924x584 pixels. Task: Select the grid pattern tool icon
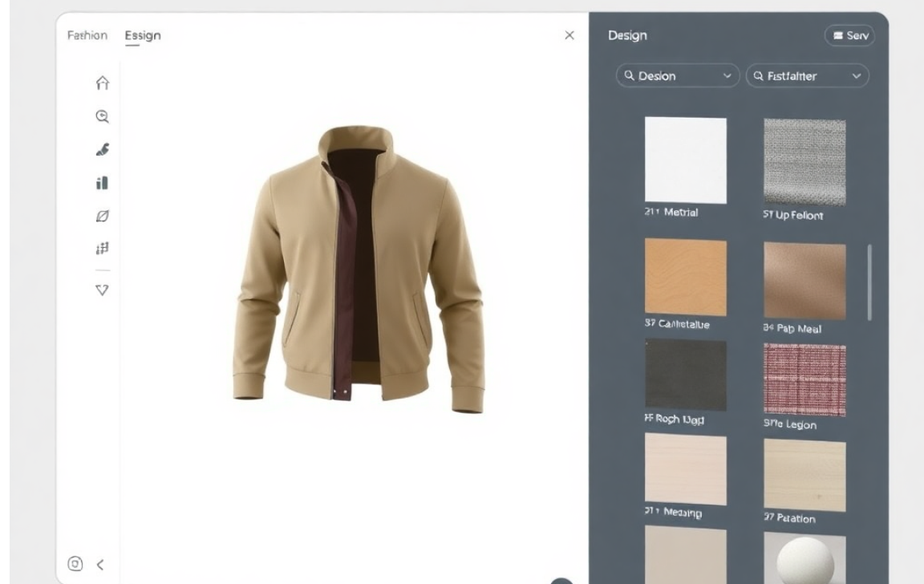102,249
